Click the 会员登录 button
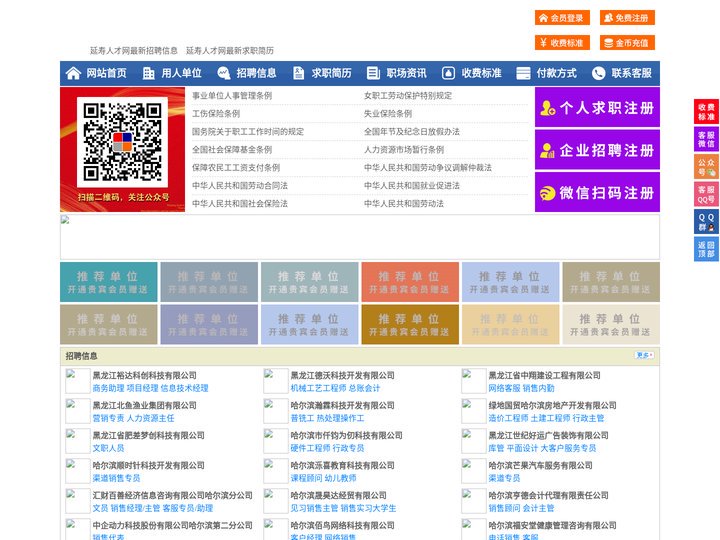 [x=562, y=18]
